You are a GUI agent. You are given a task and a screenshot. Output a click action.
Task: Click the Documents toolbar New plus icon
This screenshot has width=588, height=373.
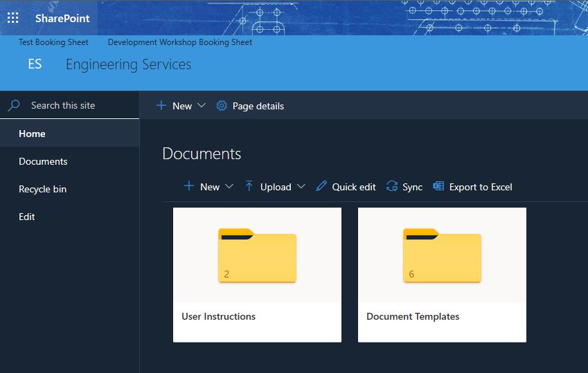[x=189, y=185]
